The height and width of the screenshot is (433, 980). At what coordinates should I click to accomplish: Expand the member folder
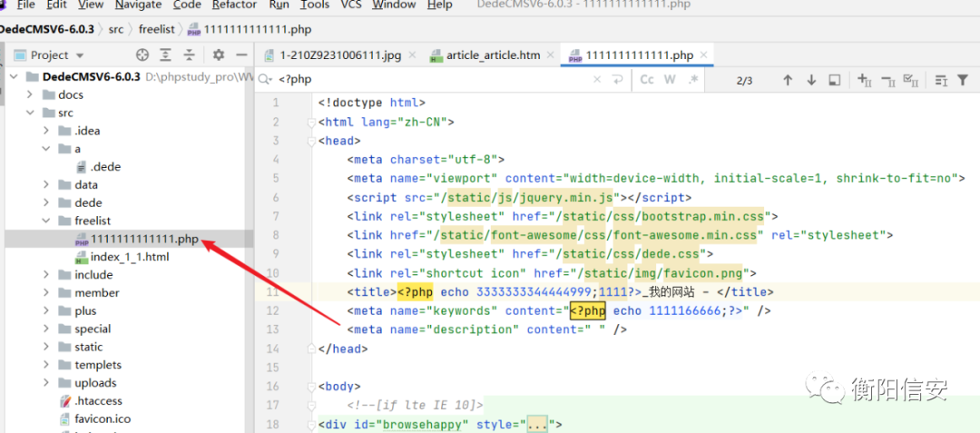coord(46,293)
